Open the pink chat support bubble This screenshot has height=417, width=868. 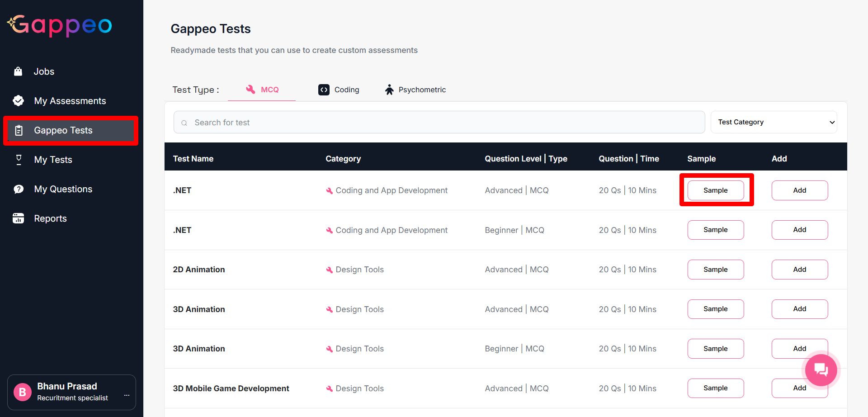[x=821, y=370]
